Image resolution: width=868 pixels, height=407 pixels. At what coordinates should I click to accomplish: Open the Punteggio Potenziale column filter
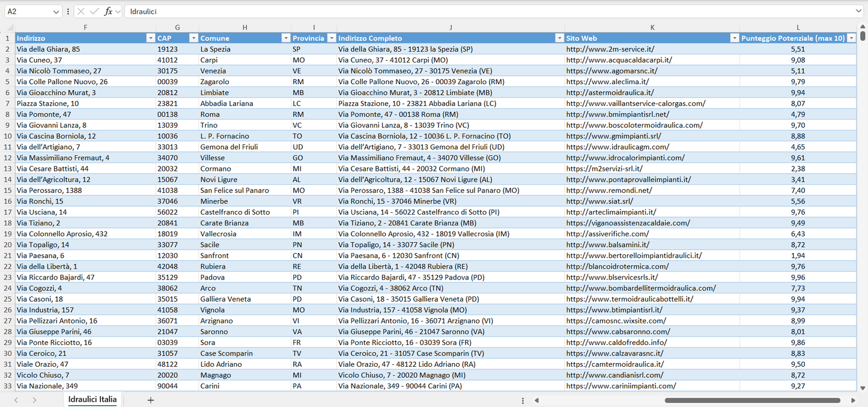852,38
